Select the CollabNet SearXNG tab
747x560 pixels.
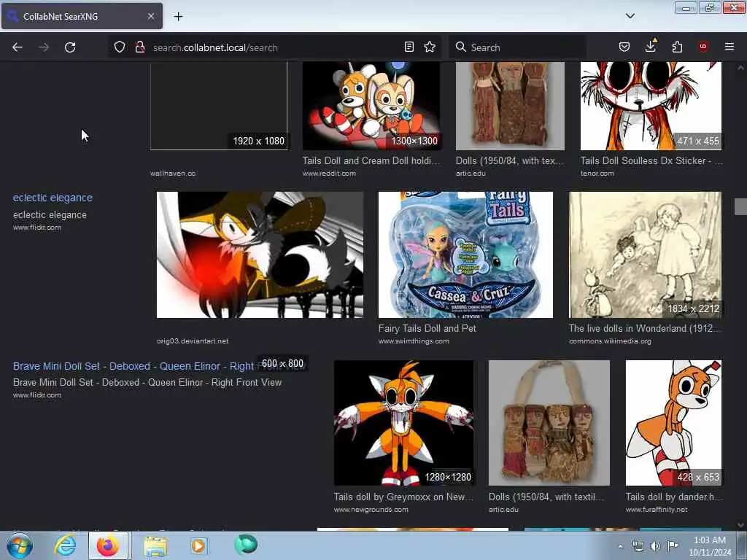[x=82, y=16]
